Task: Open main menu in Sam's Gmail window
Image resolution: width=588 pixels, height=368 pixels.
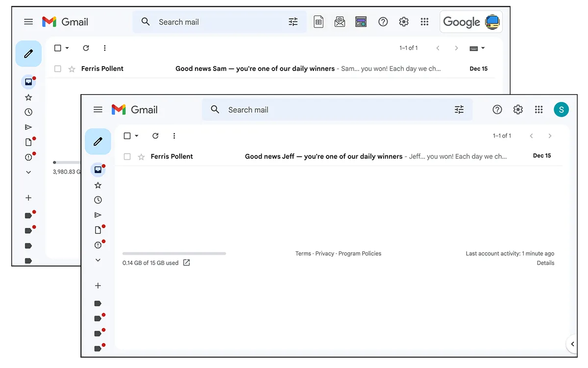Action: click(x=28, y=22)
